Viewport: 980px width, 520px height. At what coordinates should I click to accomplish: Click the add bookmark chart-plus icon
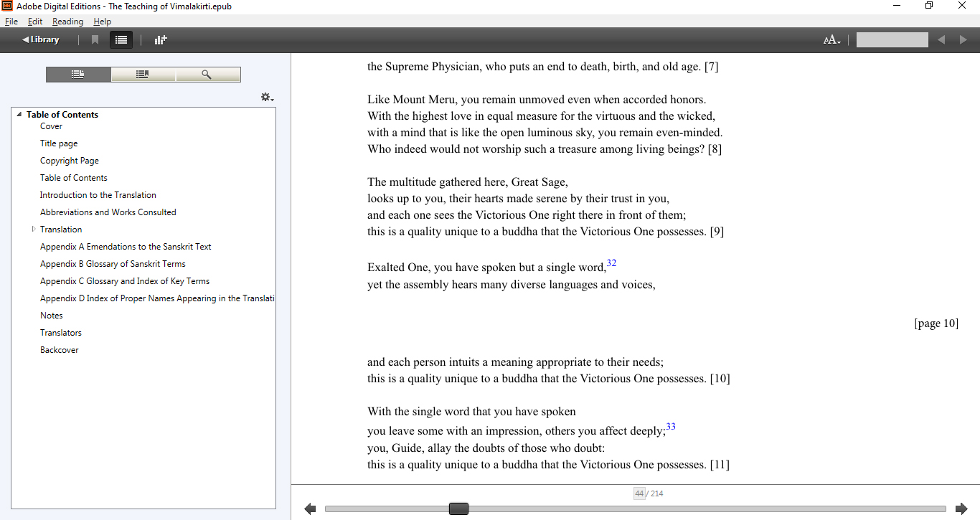click(x=161, y=40)
